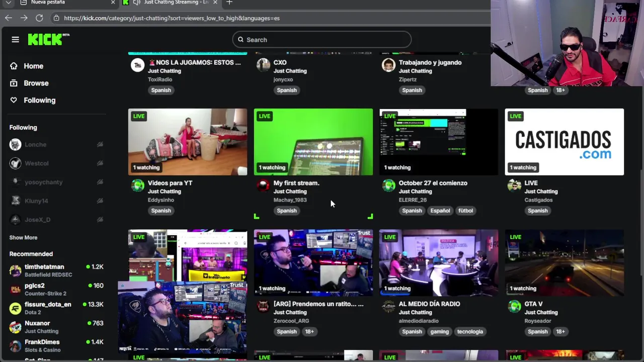Open pglcs2 recommended channel
The image size is (644, 362).
tap(56, 289)
